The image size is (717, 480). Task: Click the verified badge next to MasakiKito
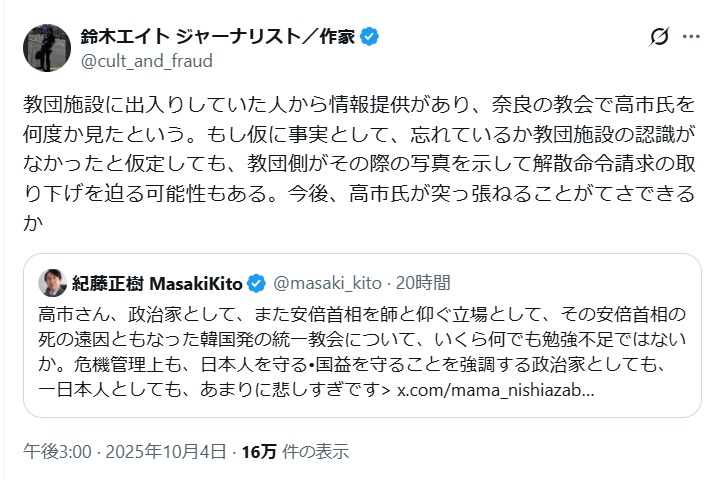[x=256, y=283]
